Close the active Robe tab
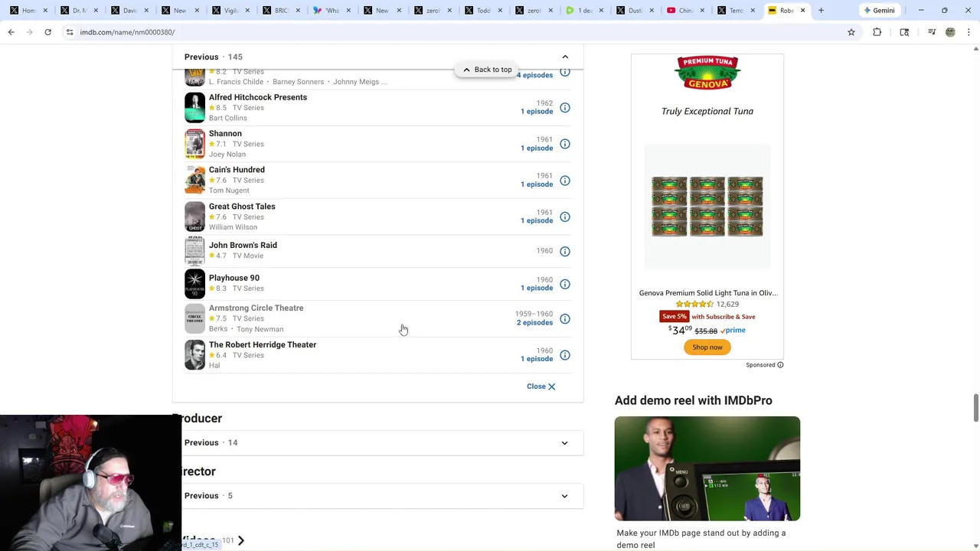Screen dimensions: 980x551 coord(802,11)
